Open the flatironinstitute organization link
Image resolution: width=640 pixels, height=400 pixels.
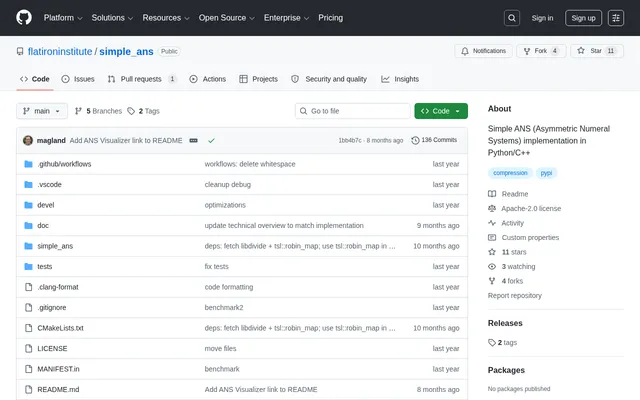tap(60, 51)
